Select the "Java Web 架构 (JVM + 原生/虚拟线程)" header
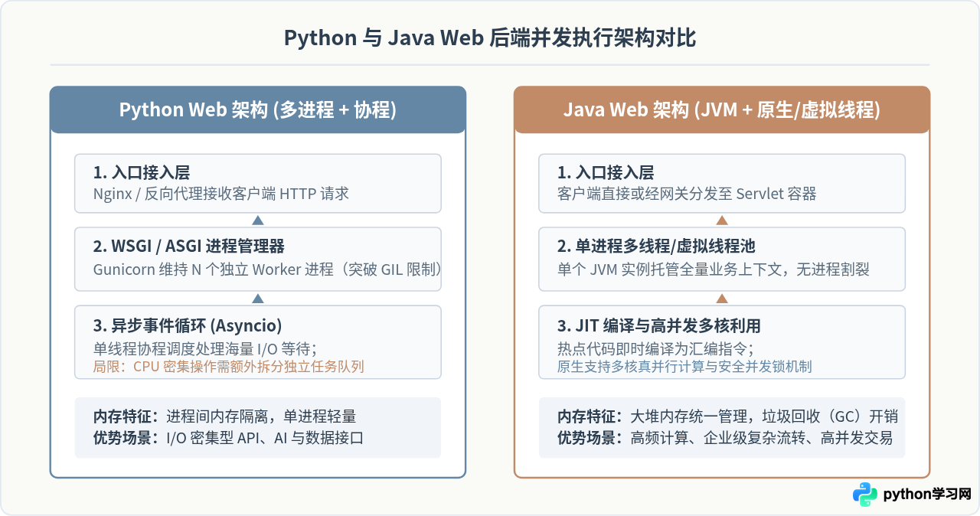 pos(722,109)
